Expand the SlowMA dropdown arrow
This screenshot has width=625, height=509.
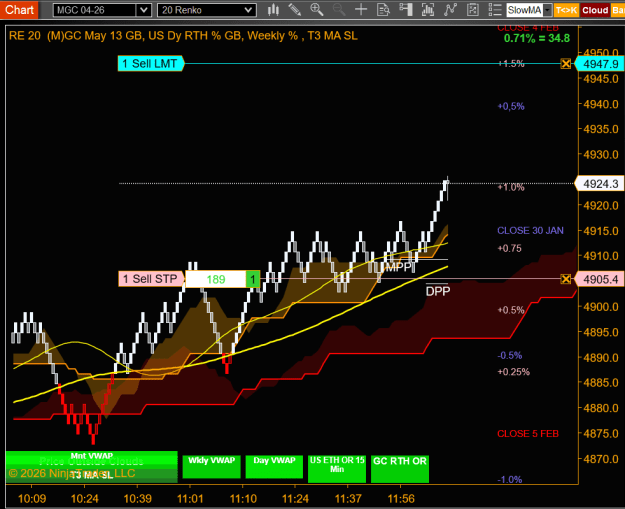click(x=547, y=10)
